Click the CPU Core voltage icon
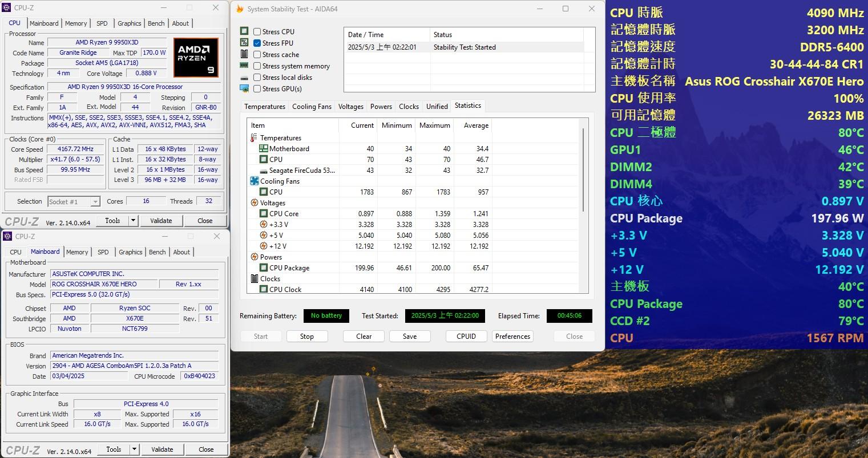Image resolution: width=868 pixels, height=458 pixels. 264,214
